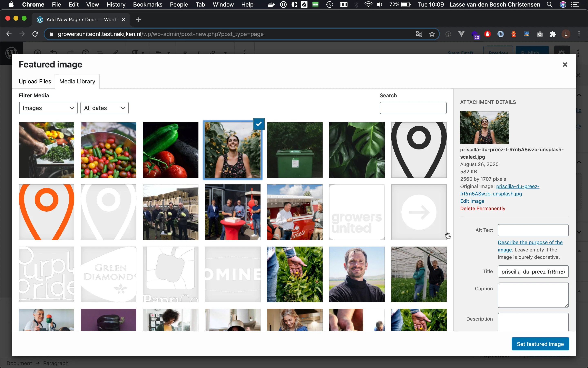The width and height of the screenshot is (588, 368).
Task: Open the Chrome three-dot menu
Action: click(579, 34)
